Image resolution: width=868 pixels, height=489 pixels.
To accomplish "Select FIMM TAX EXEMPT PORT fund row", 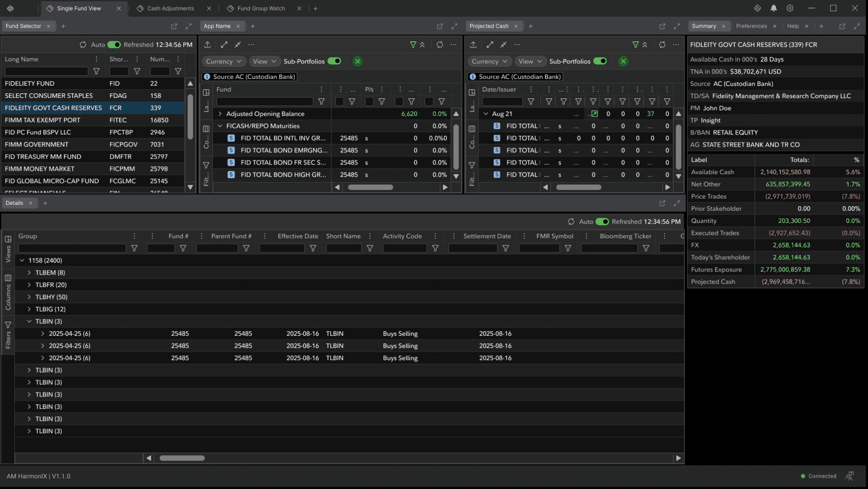I will 43,120.
